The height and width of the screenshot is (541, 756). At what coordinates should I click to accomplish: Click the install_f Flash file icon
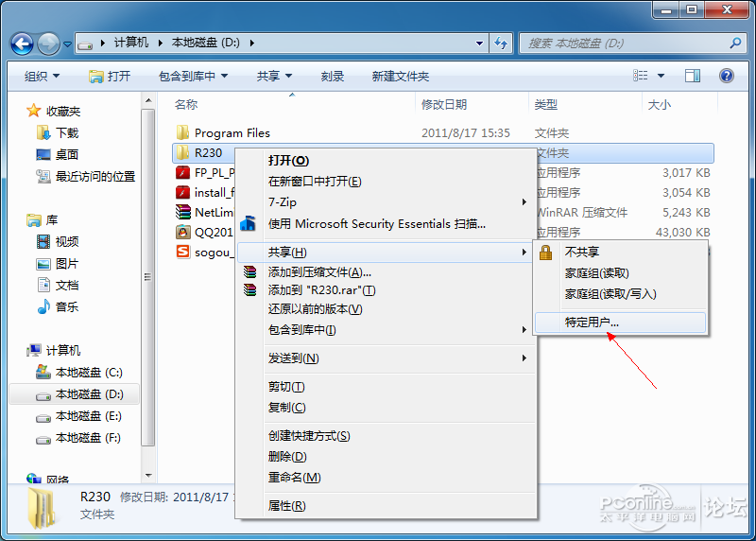182,193
